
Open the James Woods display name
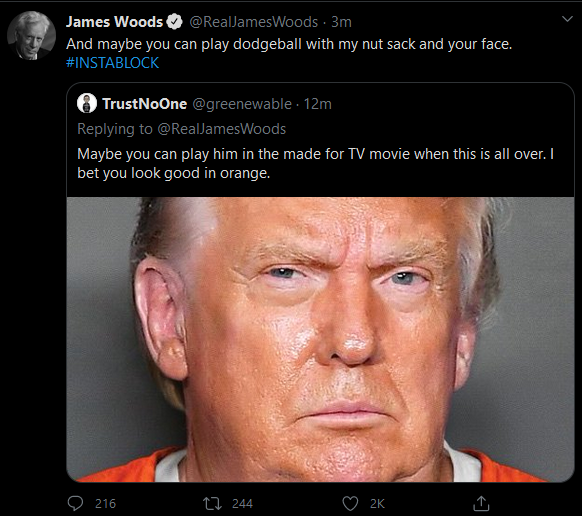pyautogui.click(x=114, y=22)
